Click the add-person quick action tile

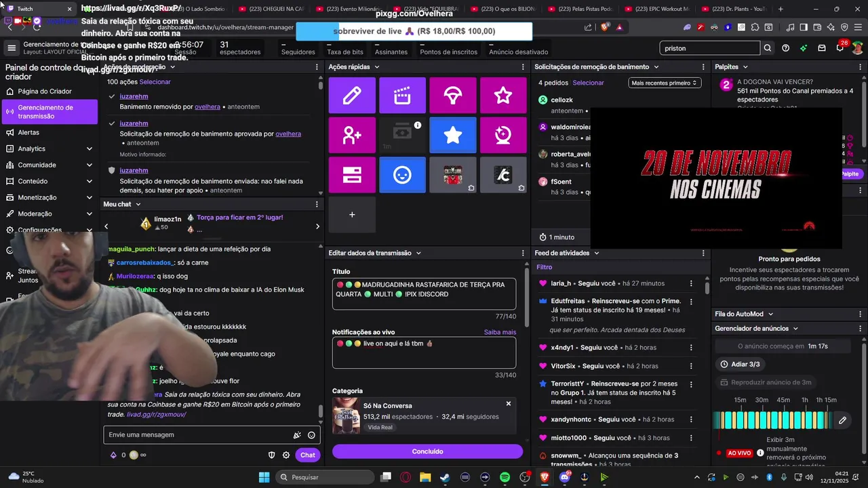point(352,135)
